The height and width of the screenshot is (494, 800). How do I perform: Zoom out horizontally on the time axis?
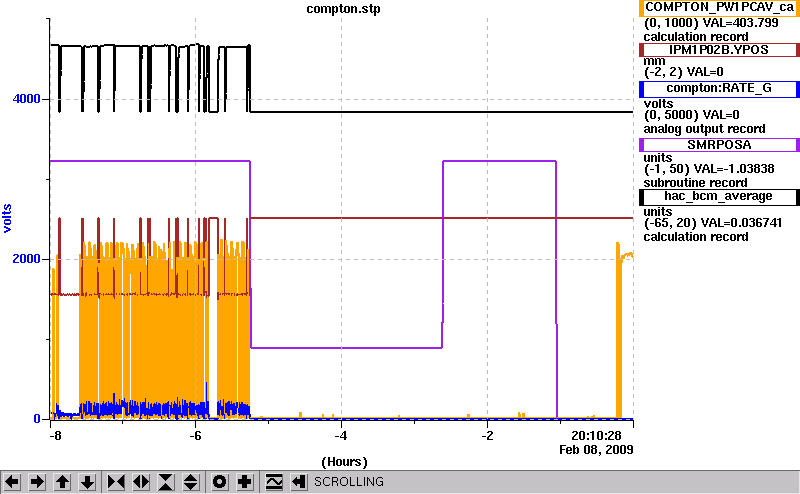pyautogui.click(x=141, y=482)
